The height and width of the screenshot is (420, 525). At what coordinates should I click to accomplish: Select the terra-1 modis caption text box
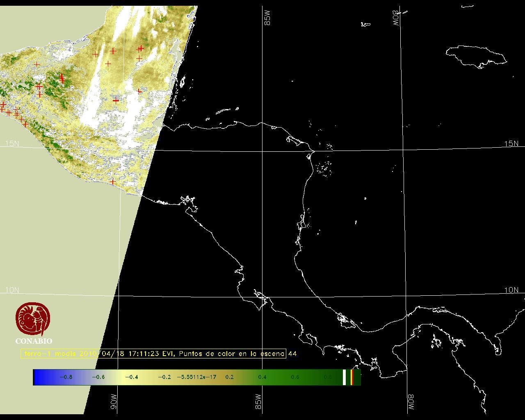pos(153,354)
